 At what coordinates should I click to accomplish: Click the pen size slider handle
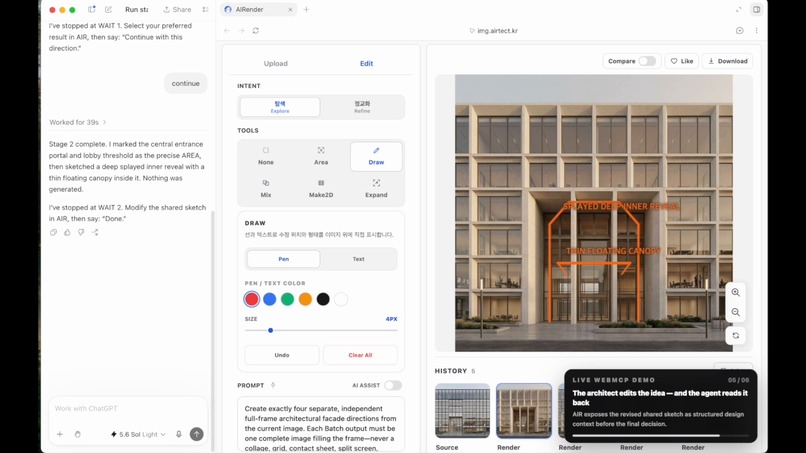click(270, 330)
